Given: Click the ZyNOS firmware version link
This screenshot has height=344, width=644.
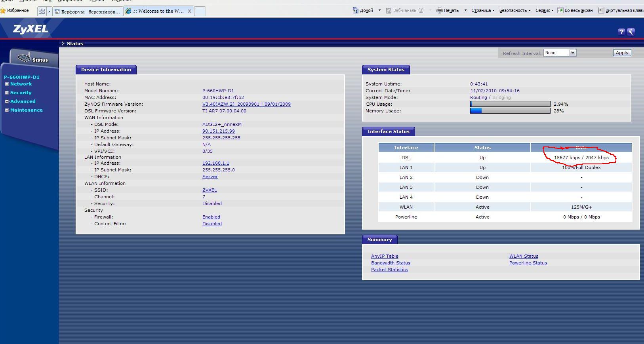Looking at the screenshot, I should click(x=246, y=104).
